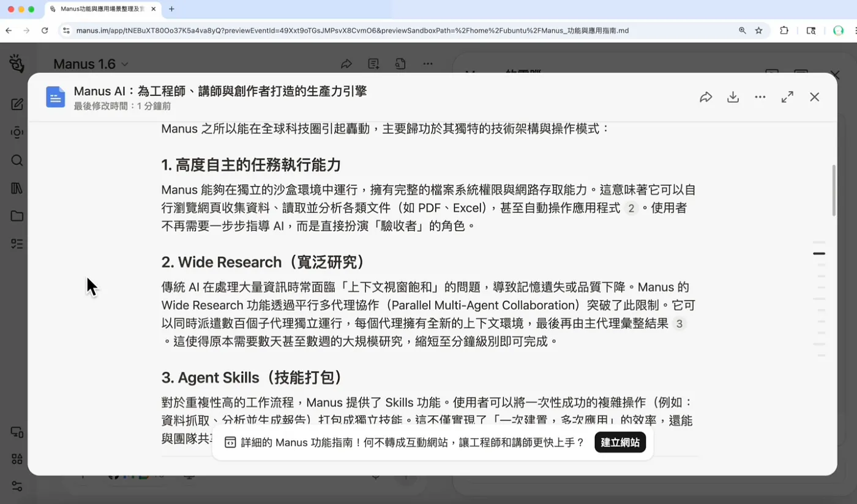The image size is (857, 504).
Task: Open the browser tab search side icon
Action: pos(811,31)
